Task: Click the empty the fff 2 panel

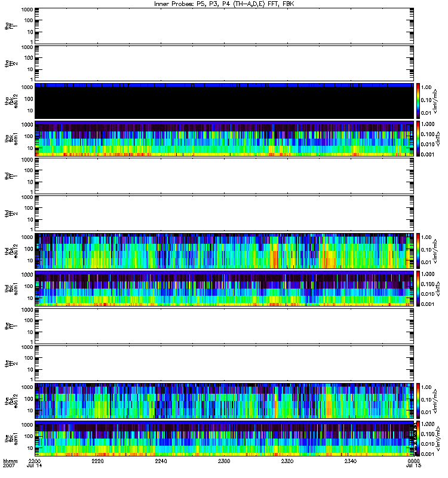Action: point(224,364)
